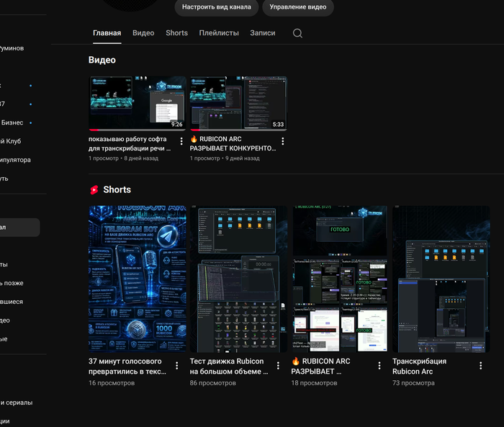Click the channel search magnifier icon
Screen dimensions: 504x427
(x=297, y=33)
